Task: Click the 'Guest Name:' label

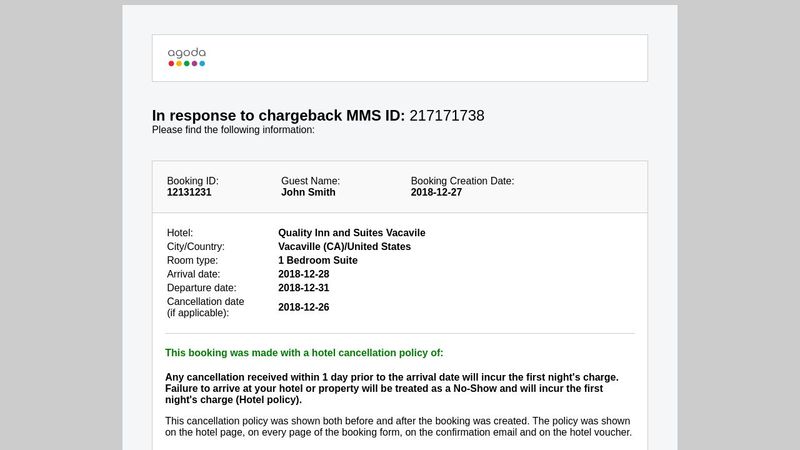Action: (x=310, y=181)
